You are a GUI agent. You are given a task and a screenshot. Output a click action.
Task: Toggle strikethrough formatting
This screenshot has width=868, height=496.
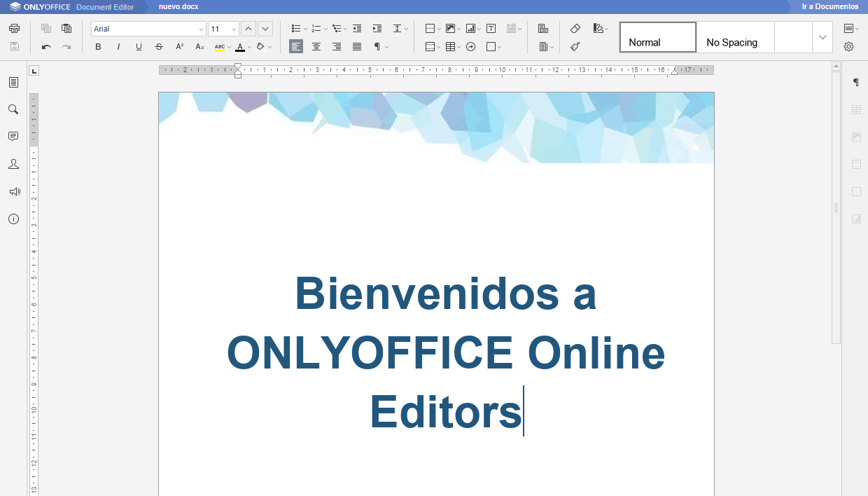point(159,47)
